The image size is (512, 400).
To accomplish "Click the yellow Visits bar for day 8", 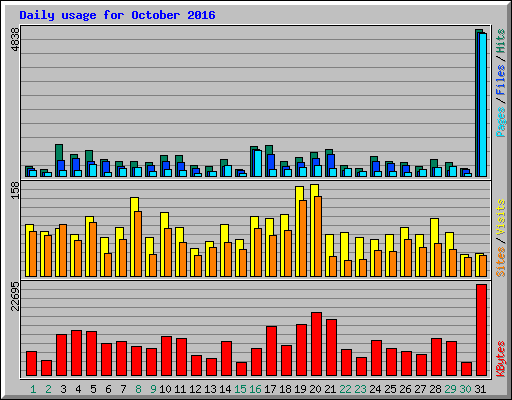I will (133, 237).
